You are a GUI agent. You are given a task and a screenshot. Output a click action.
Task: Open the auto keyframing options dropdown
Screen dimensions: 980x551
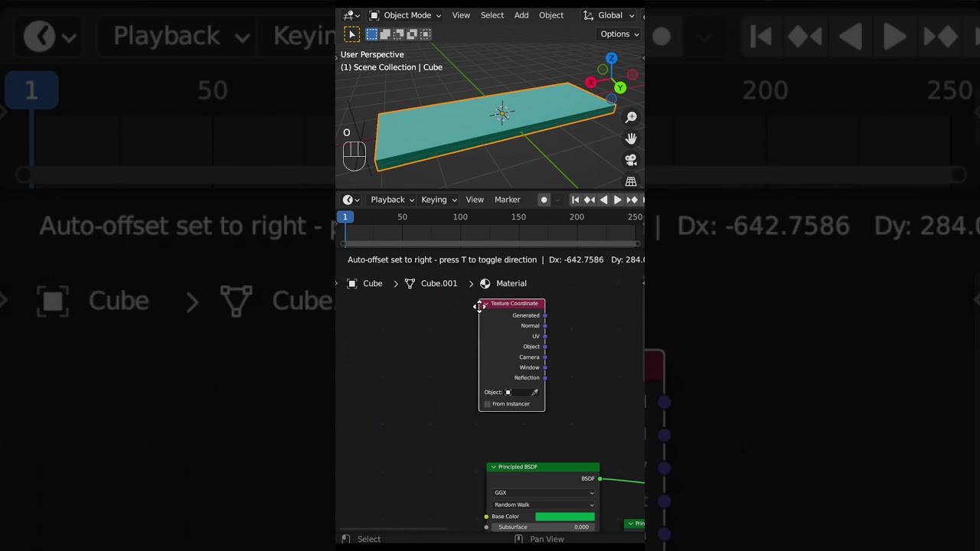pyautogui.click(x=557, y=200)
